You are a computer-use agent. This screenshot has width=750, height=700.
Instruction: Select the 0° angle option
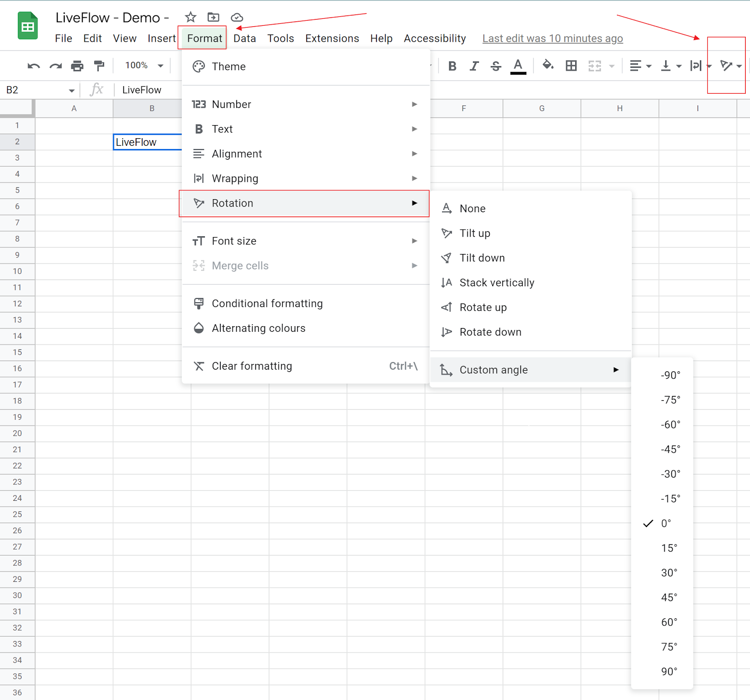pos(666,523)
